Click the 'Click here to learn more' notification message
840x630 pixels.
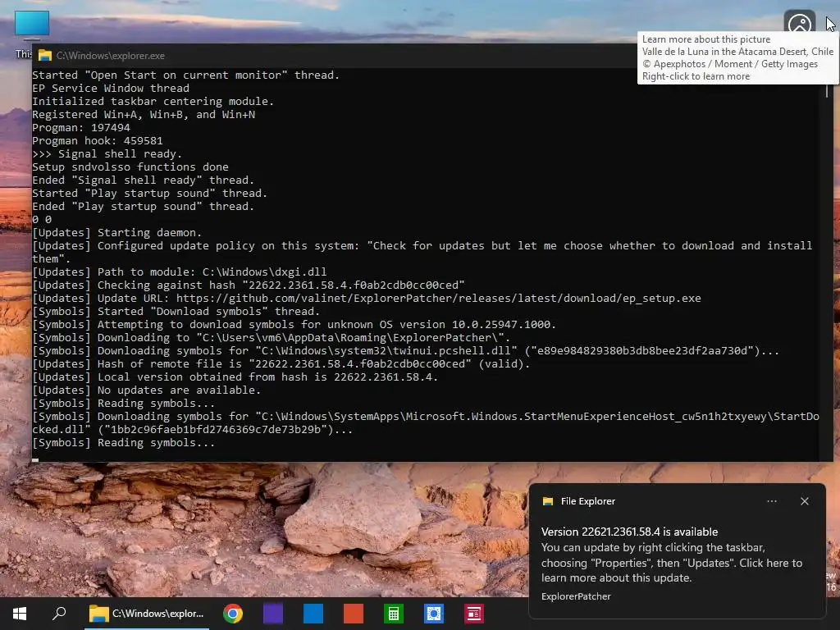[672, 563]
